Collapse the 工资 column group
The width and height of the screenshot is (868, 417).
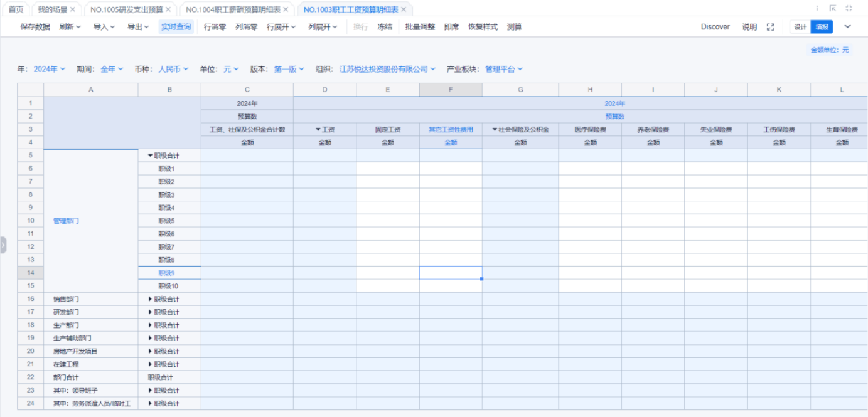[318, 130]
